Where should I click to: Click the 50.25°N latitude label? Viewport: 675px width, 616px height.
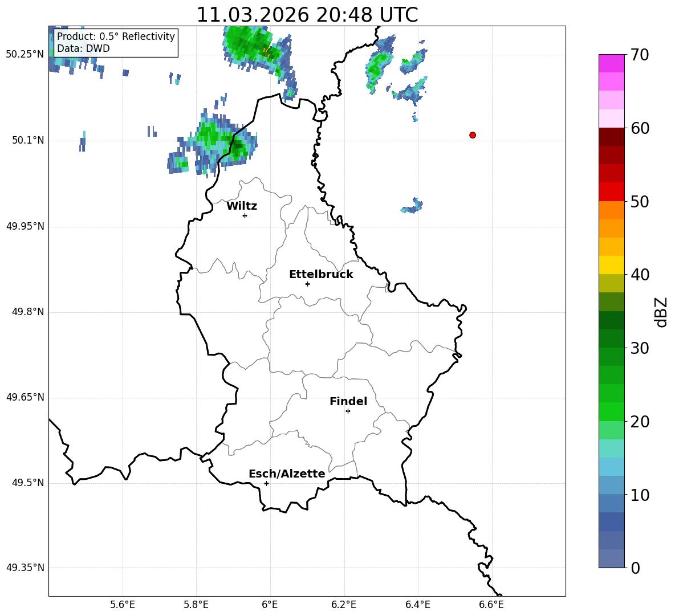point(25,55)
